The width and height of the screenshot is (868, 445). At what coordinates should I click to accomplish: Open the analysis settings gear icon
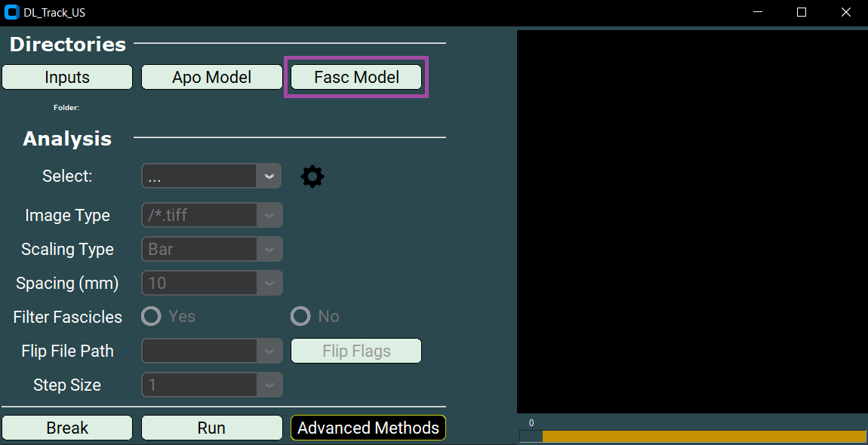(312, 176)
